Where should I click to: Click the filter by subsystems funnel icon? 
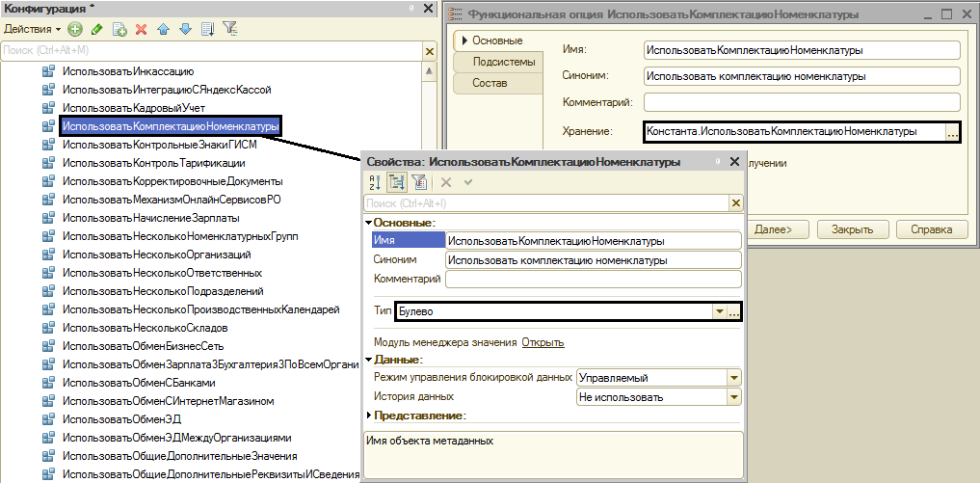tap(229, 29)
